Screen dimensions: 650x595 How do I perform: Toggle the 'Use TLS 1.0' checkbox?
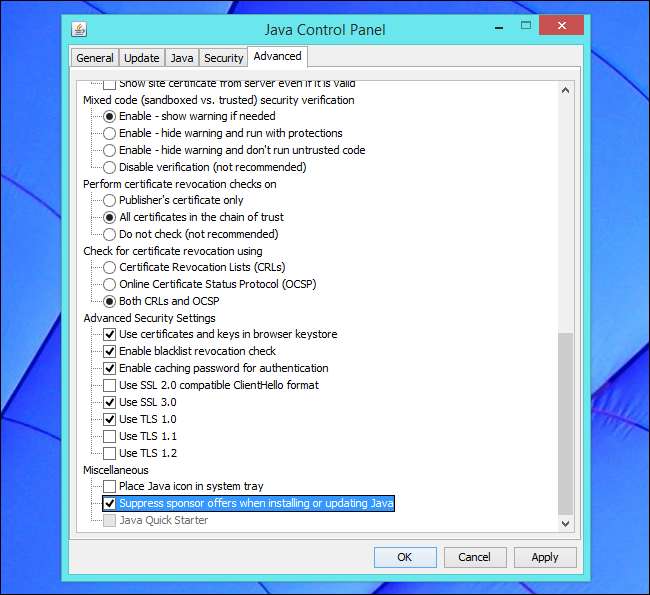click(x=109, y=419)
